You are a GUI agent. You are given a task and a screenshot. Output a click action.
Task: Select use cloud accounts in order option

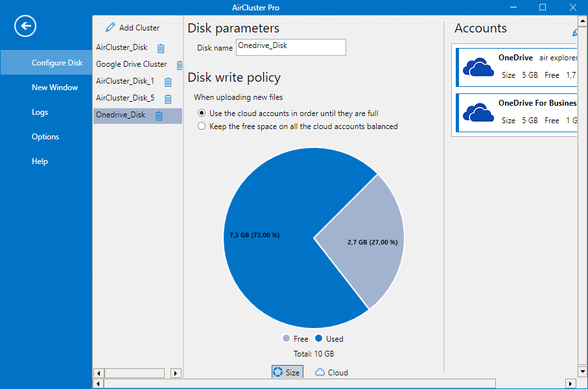coord(202,113)
